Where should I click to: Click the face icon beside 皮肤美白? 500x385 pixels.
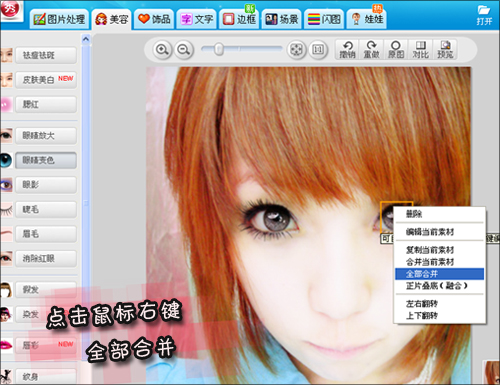(6, 80)
